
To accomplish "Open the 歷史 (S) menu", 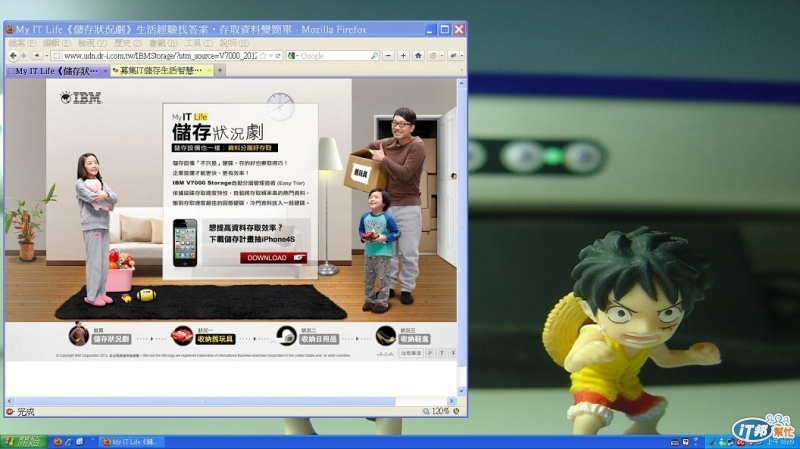I will click(128, 43).
